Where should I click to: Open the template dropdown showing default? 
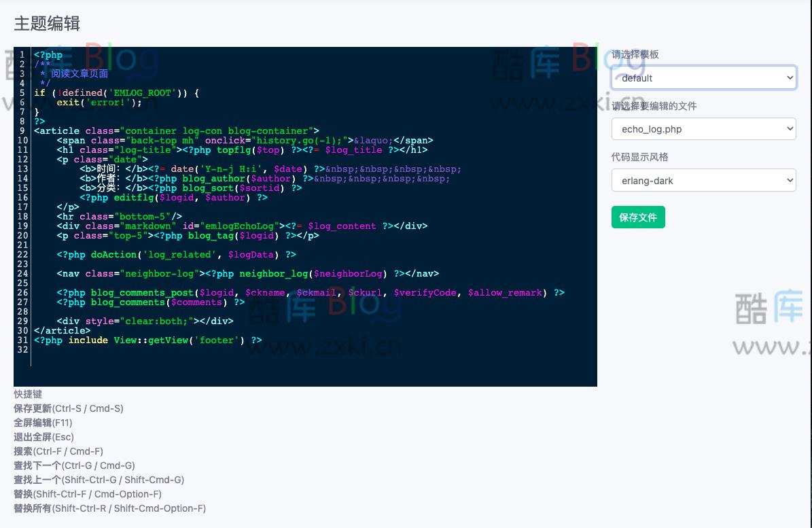point(703,77)
